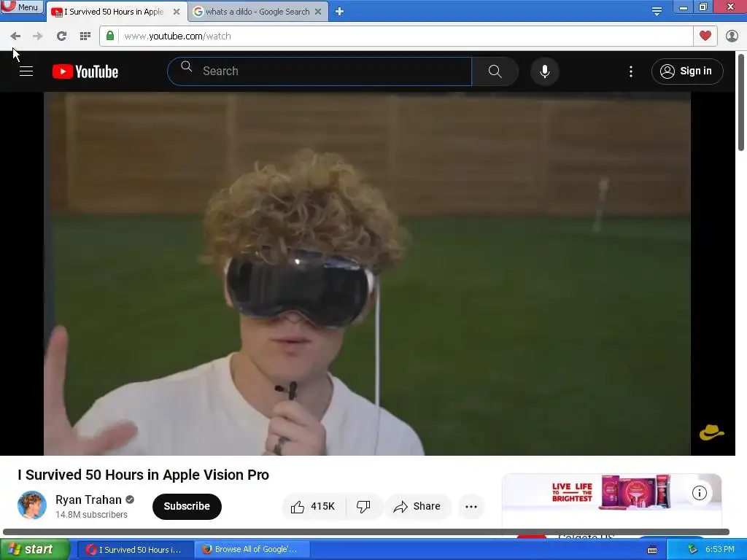Close the I Survived 50 Hours tab
Screen dimensions: 747x560
point(177,12)
